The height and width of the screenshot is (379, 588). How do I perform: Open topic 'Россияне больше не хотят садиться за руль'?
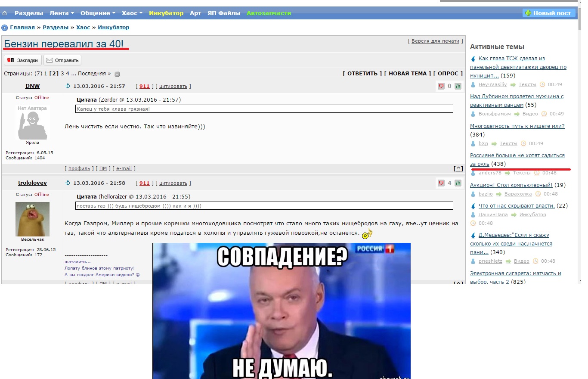pos(517,160)
